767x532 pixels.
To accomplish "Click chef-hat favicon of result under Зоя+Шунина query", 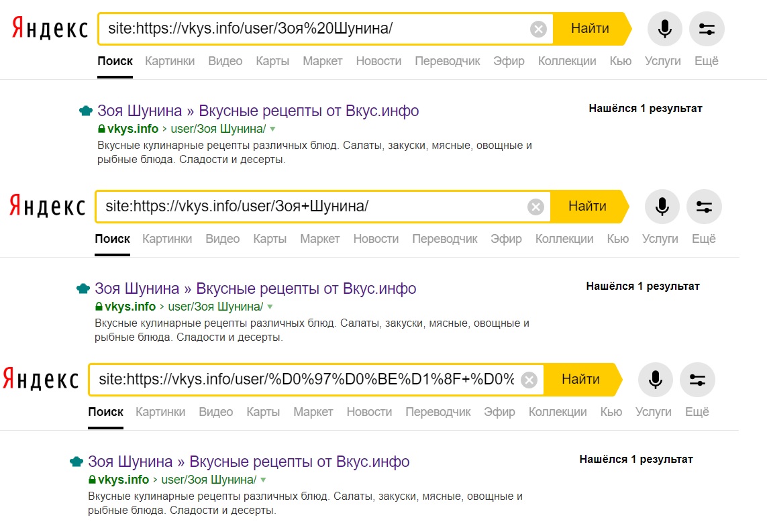I will tap(83, 288).
